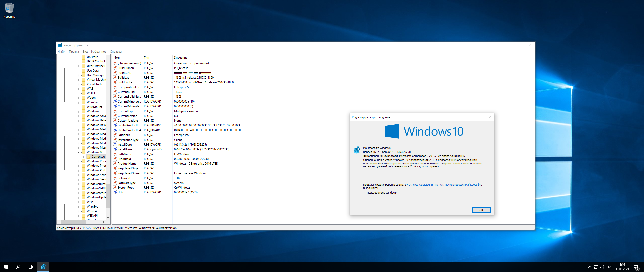644x272 pixels.
Task: Click the InstallTime QWORD value icon
Action: pyautogui.click(x=115, y=149)
